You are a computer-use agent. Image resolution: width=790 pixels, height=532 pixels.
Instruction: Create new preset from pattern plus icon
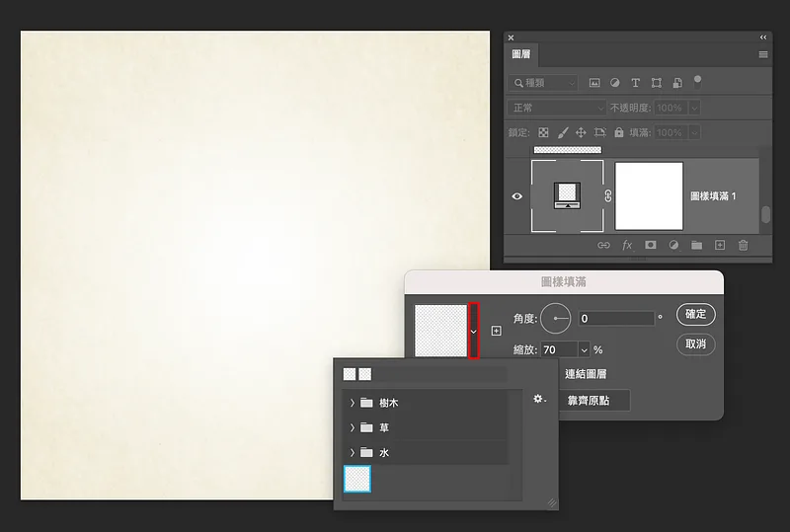pos(497,331)
